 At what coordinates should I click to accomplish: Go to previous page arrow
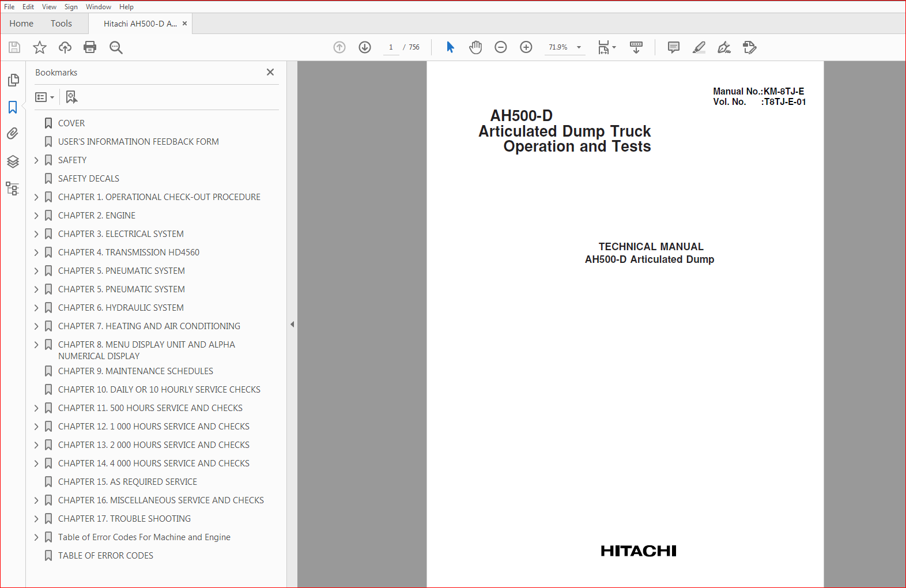339,47
